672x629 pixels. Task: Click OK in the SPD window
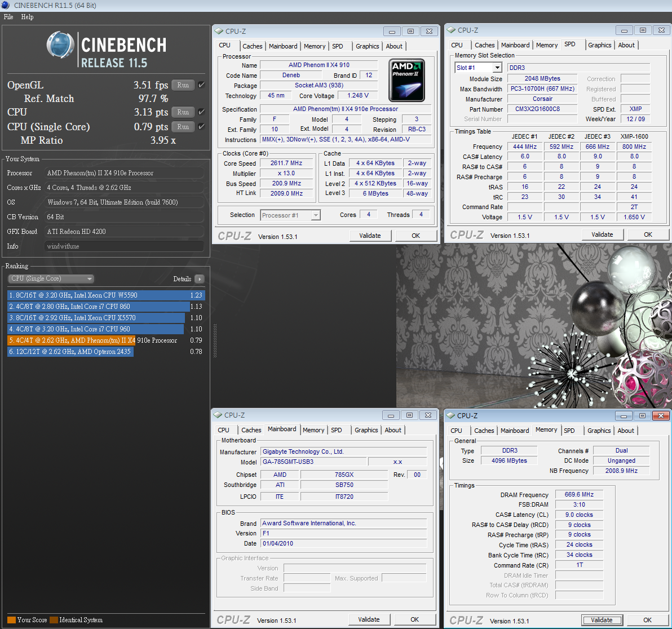(648, 234)
